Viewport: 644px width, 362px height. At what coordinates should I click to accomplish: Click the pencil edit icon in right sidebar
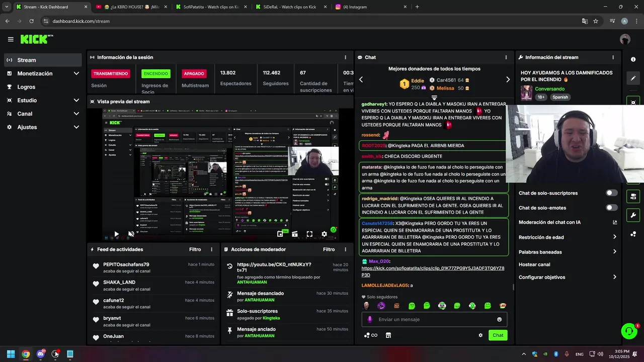pos(633,78)
